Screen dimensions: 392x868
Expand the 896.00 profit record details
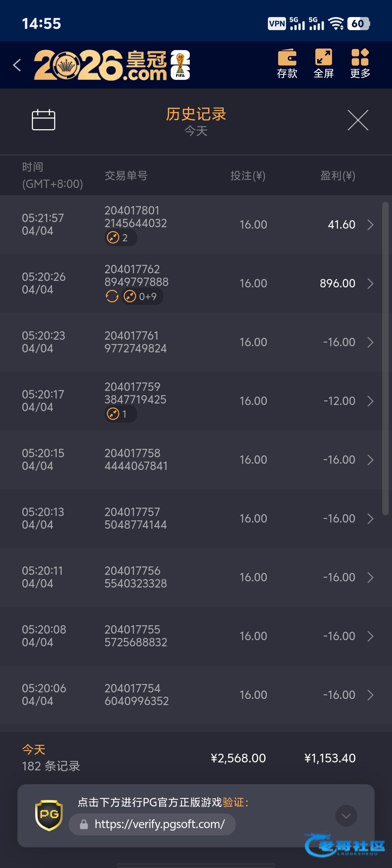coord(370,283)
